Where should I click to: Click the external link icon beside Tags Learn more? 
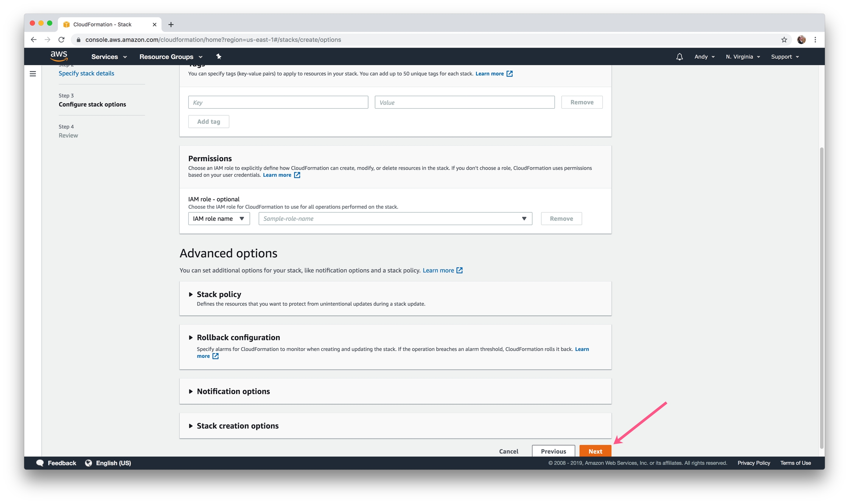(x=510, y=74)
